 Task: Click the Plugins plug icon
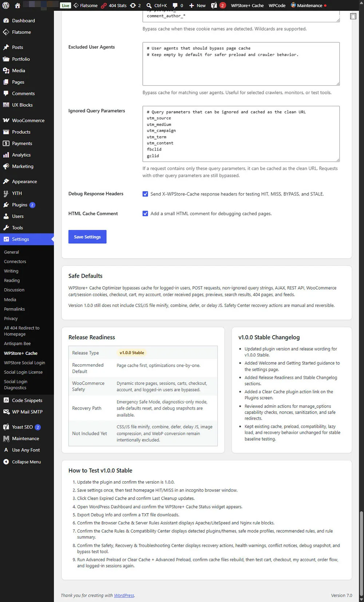pos(6,205)
